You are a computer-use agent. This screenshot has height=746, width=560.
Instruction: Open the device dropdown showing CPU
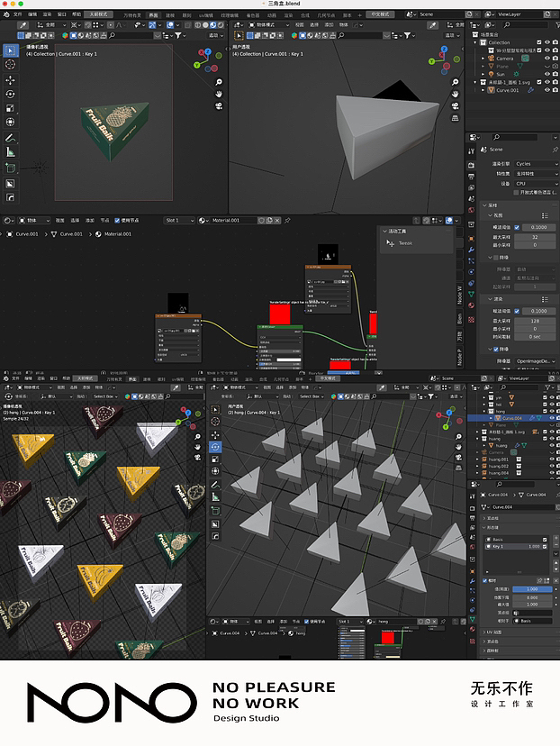pos(537,183)
